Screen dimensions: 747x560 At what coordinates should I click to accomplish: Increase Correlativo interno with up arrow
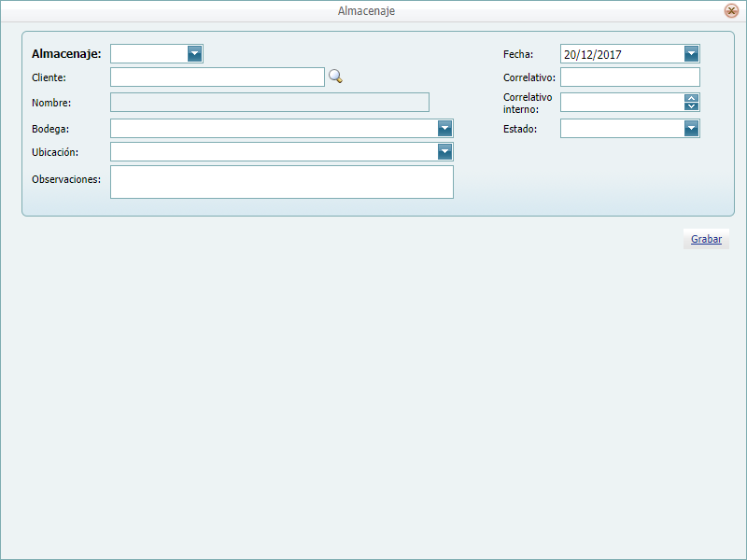coord(691,98)
